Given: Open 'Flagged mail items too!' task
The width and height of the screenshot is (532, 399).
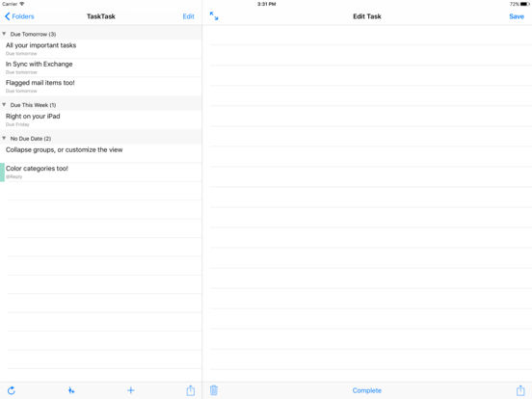Looking at the screenshot, I should click(x=101, y=87).
